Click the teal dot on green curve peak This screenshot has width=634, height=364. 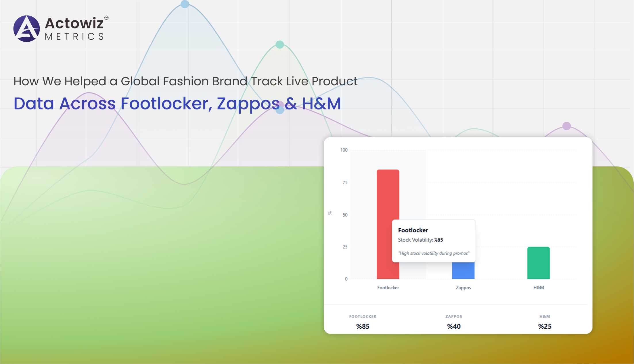click(x=279, y=45)
